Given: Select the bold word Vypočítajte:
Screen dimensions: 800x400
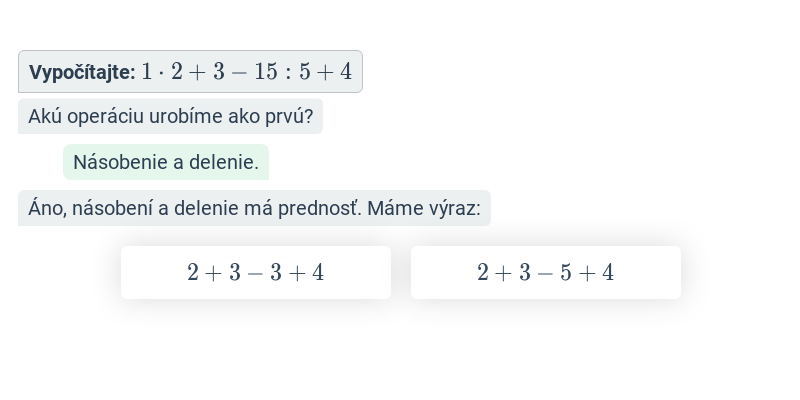Looking at the screenshot, I should (82, 72).
